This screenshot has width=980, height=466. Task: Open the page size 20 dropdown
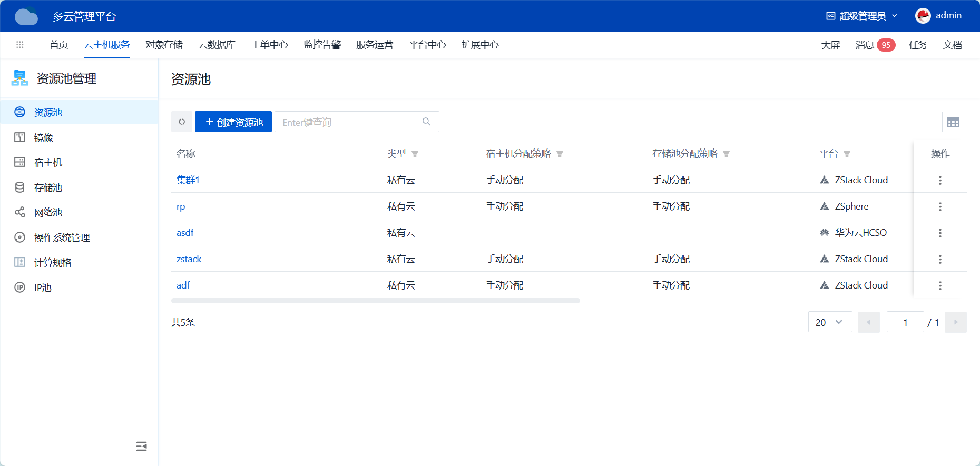pos(830,322)
